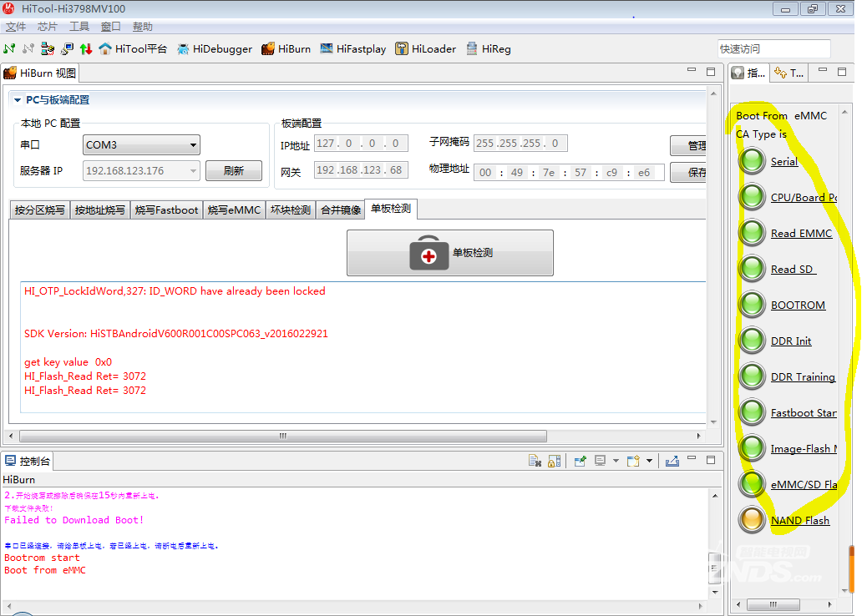This screenshot has height=616, width=862.
Task: Click the BOOTROM green status light
Action: click(x=752, y=304)
